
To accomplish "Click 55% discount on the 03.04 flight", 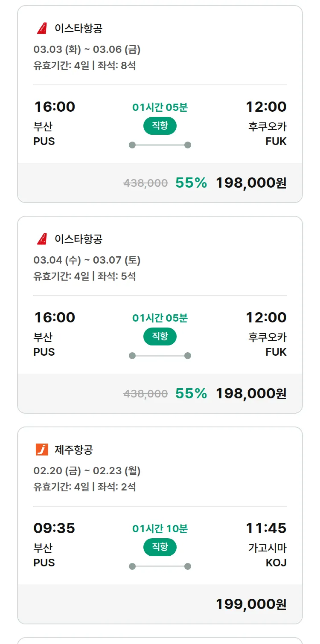I will (x=191, y=394).
